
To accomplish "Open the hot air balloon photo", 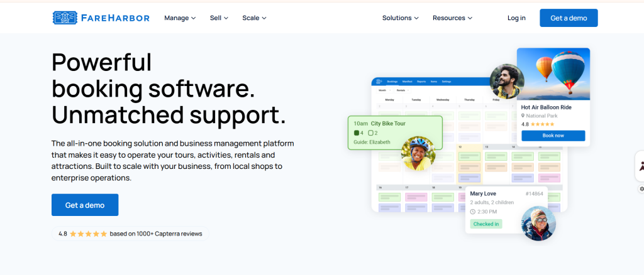I will [553, 74].
